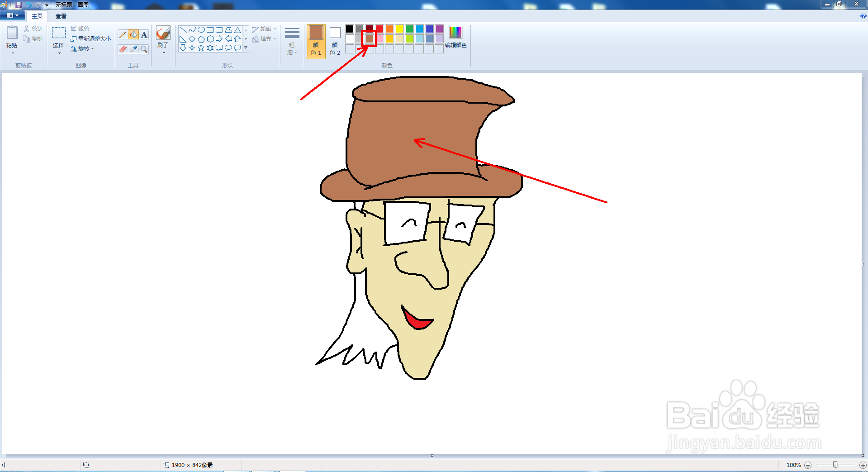Pick the Pentagon shape
Viewport: 868px width, 472px height.
pos(201,39)
